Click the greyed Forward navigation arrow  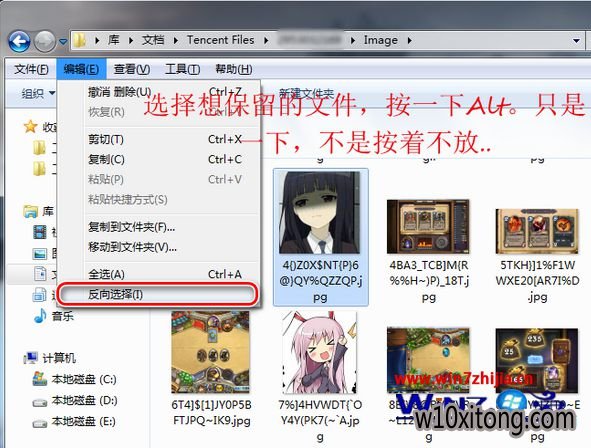[45, 41]
